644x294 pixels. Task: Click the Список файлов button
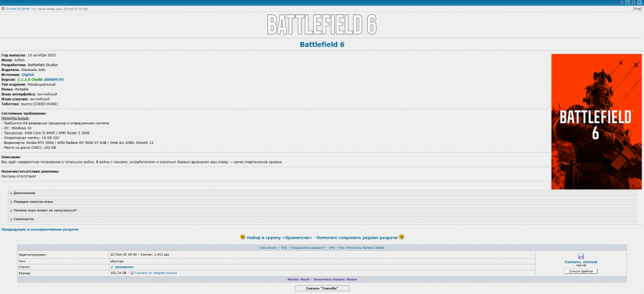[x=580, y=271]
